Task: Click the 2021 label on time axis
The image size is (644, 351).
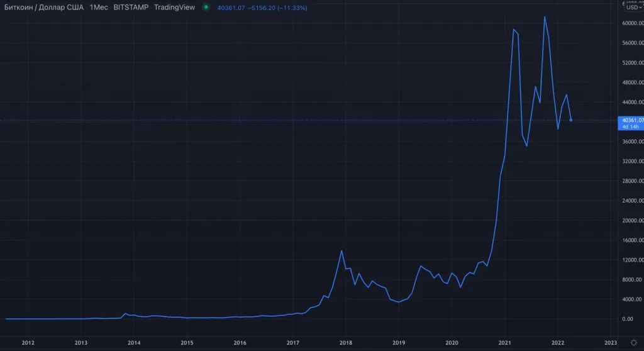Action: click(x=505, y=343)
